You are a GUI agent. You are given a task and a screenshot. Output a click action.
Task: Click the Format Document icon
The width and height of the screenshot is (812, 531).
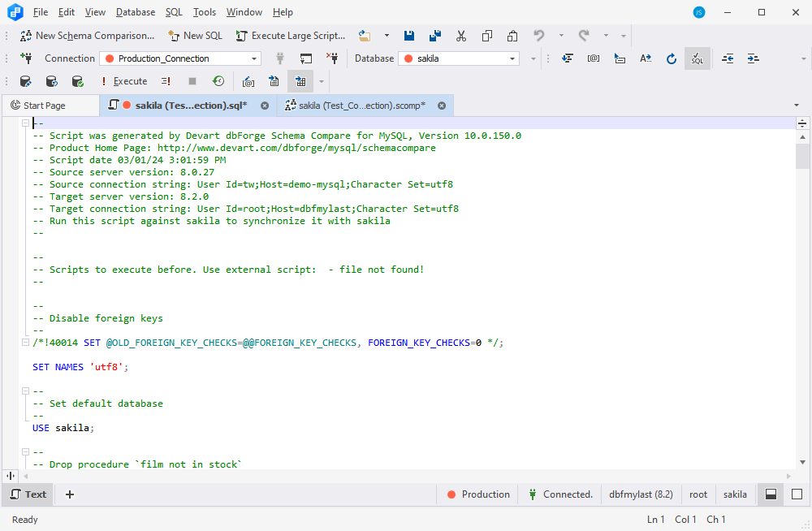(568, 58)
